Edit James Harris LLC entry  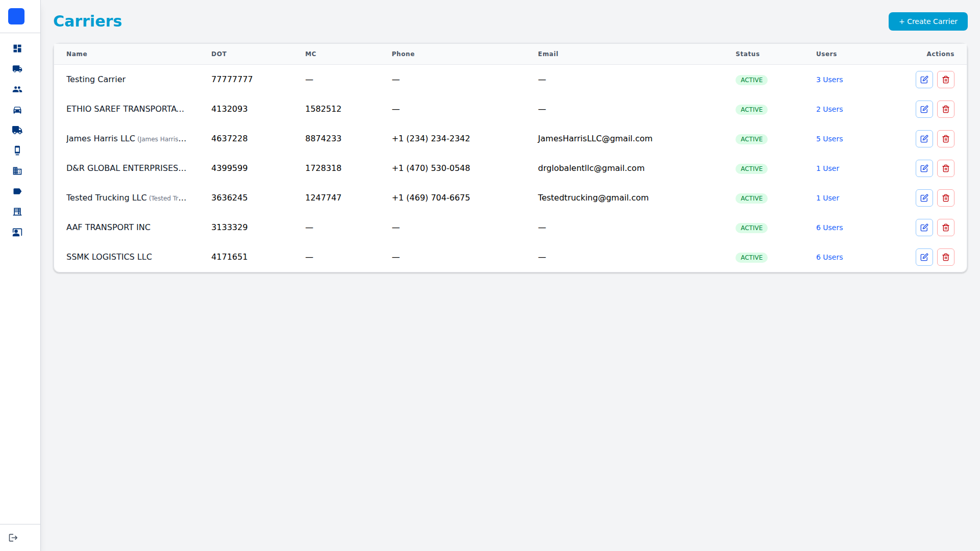click(924, 138)
